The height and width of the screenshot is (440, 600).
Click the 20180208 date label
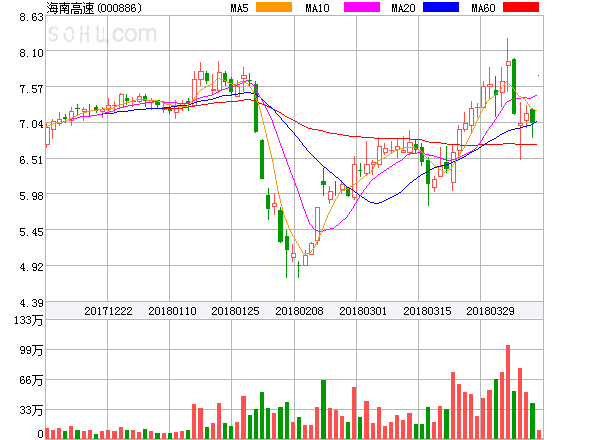coord(299,311)
